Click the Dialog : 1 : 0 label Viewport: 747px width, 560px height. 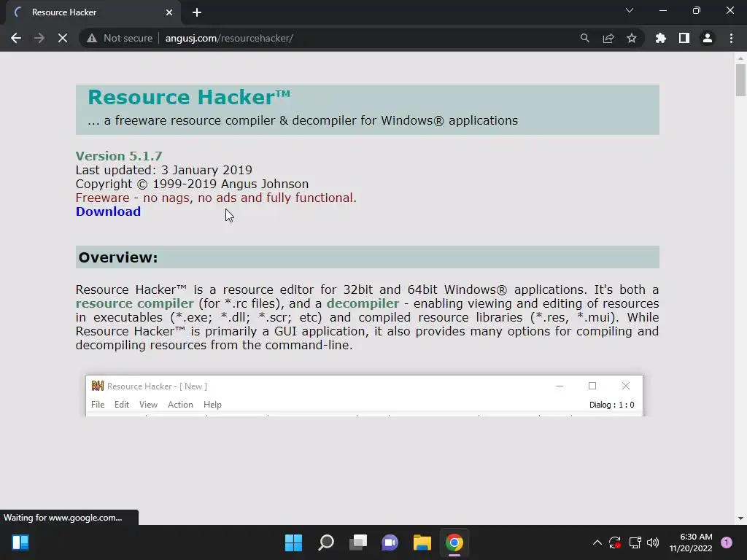click(x=612, y=405)
